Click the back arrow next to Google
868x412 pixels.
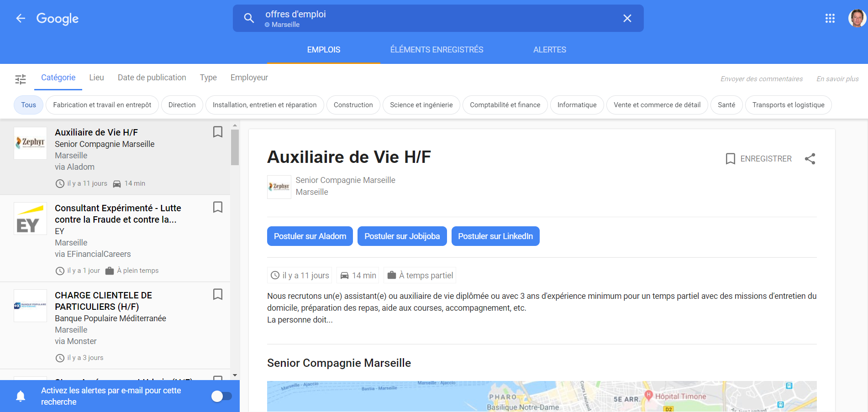21,18
